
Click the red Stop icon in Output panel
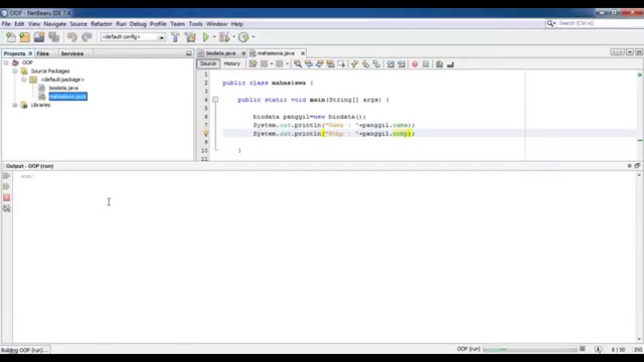(7, 198)
